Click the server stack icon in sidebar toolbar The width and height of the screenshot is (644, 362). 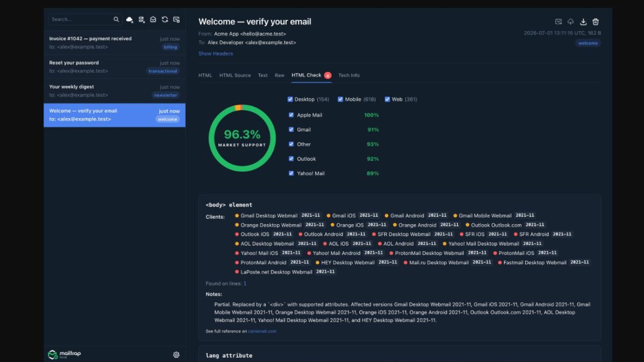141,19
